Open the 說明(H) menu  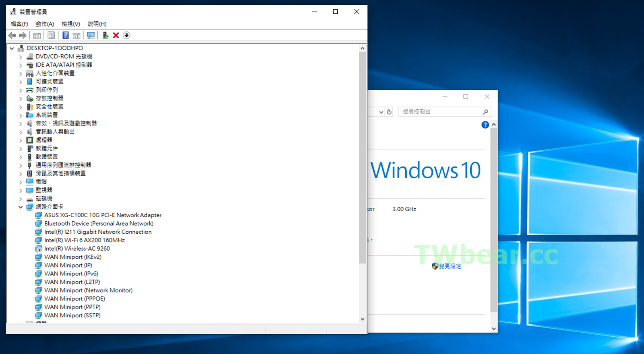(97, 24)
